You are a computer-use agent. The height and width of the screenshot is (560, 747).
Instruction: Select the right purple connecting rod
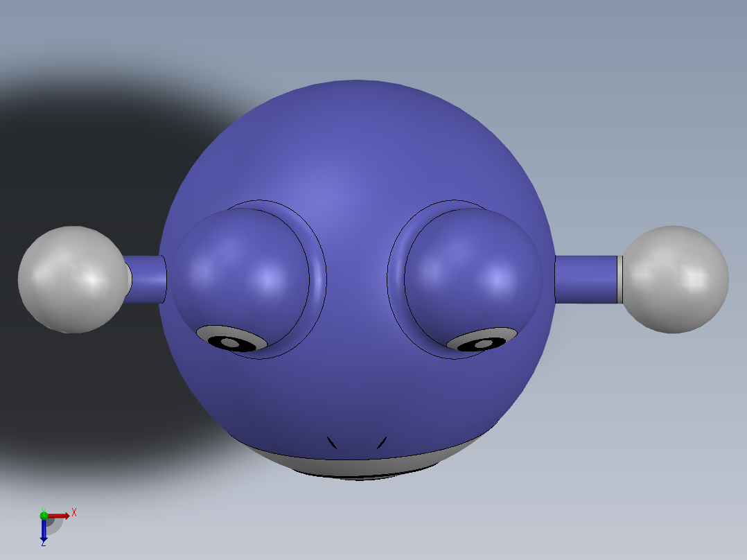click(x=586, y=279)
